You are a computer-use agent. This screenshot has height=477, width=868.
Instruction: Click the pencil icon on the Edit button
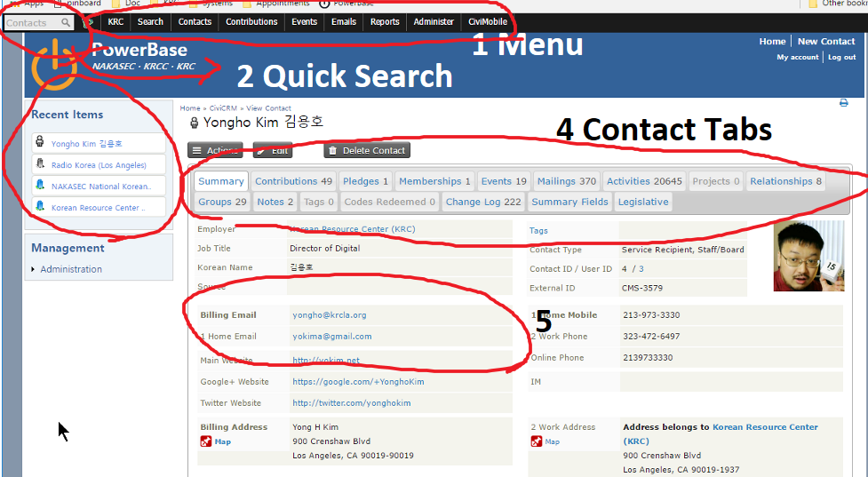click(261, 150)
